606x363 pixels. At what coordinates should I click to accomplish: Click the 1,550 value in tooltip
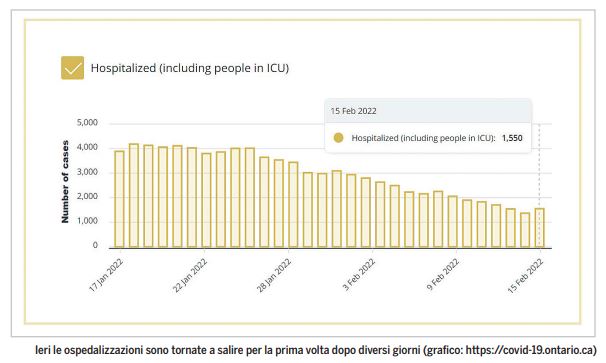[x=512, y=138]
